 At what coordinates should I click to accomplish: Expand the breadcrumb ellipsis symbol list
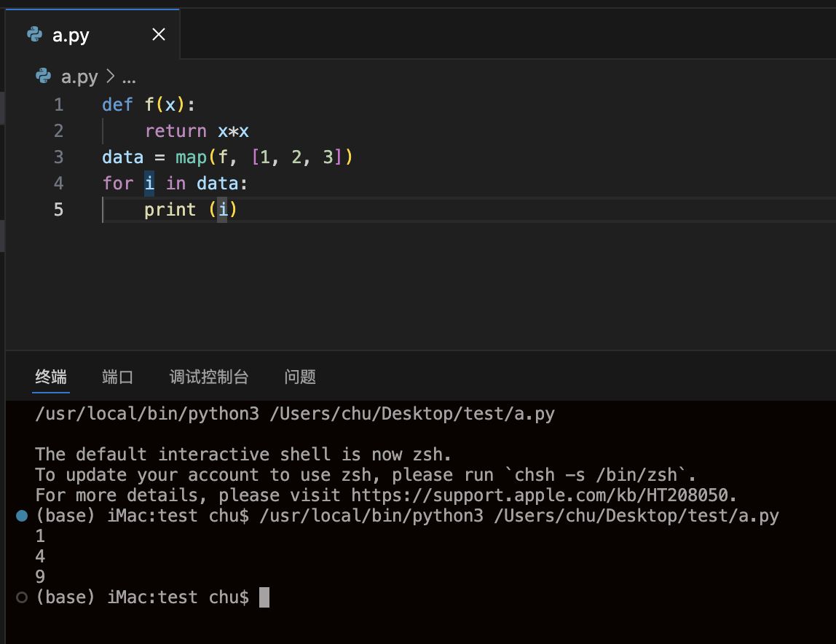tap(129, 76)
